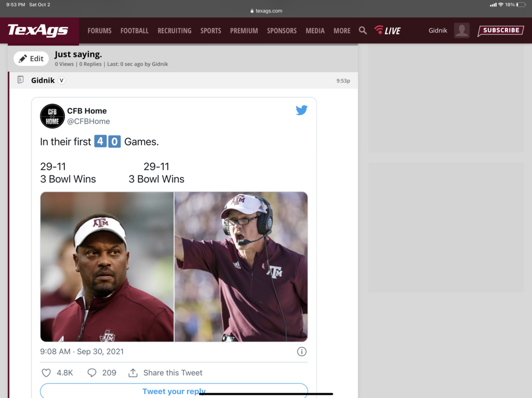Click the SUBSCRIBE button
Viewport: 532px width, 398px height.
(501, 30)
